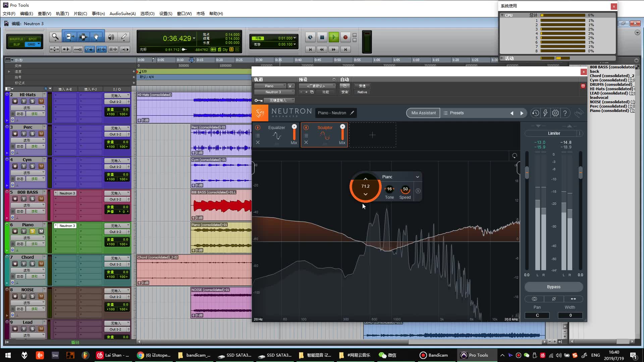This screenshot has width=644, height=362.
Task: Collapse the CPU section in system usage
Action: [502, 15]
